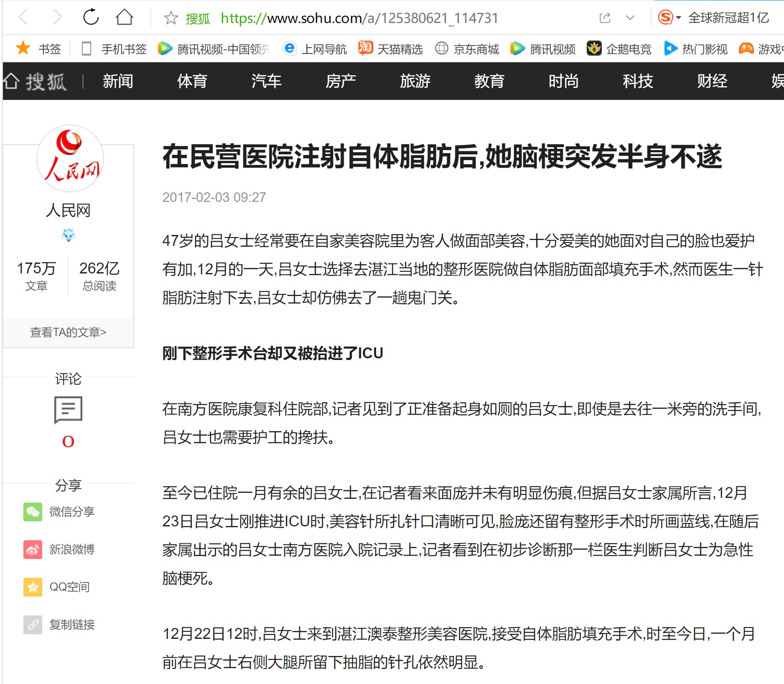Open 手机书签 mobile bookmarks
The image size is (784, 684).
(x=115, y=49)
